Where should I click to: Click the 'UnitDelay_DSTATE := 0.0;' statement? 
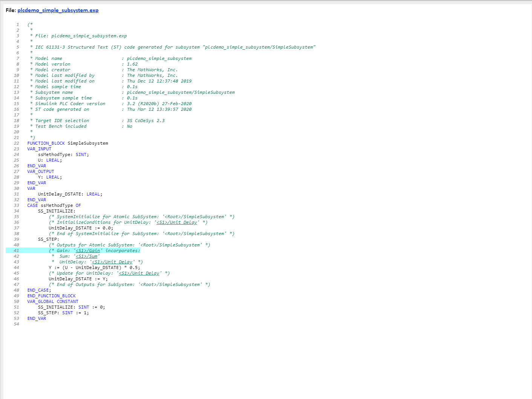click(x=81, y=228)
